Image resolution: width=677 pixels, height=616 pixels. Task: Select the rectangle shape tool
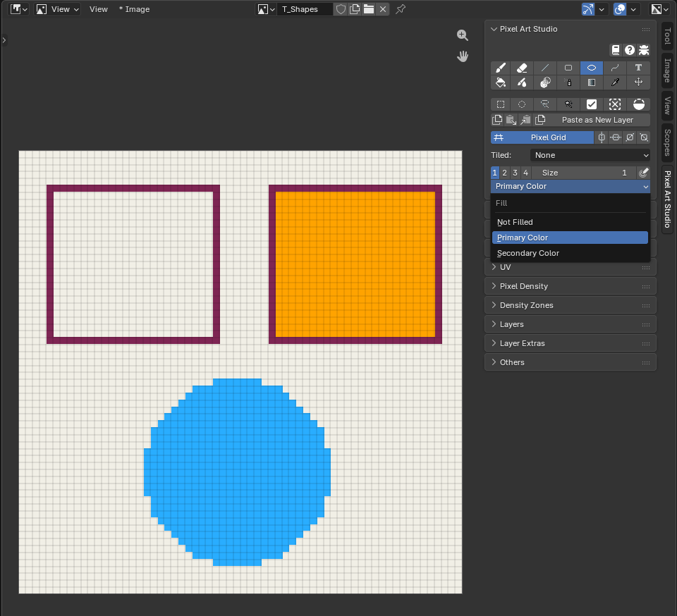(568, 68)
